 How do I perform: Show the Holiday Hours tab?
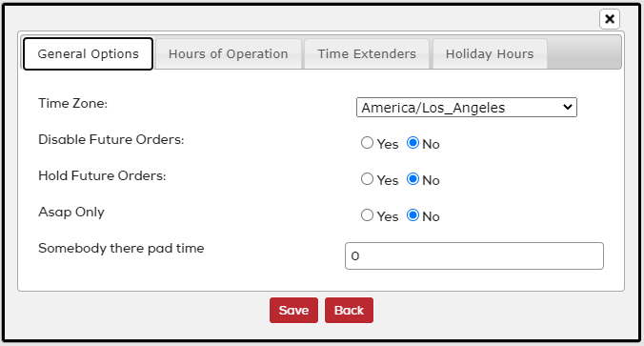[x=490, y=53]
